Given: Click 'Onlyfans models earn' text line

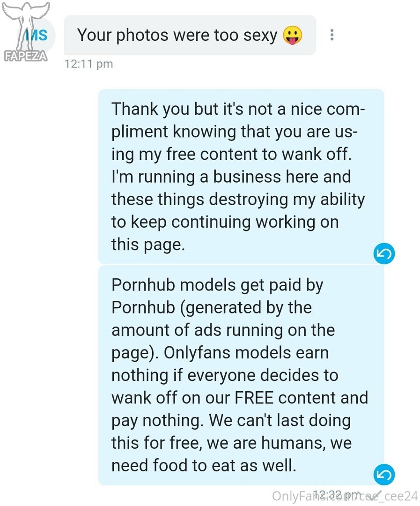Looking at the screenshot, I should [x=246, y=353].
